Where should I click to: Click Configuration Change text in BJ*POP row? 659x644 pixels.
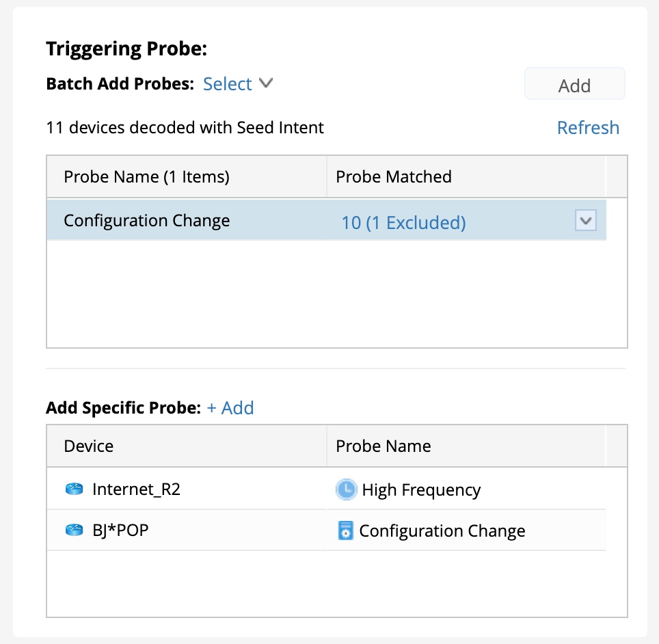[x=442, y=531]
